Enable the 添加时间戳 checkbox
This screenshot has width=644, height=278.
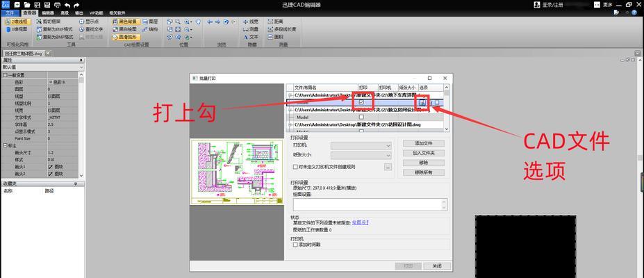295,245
